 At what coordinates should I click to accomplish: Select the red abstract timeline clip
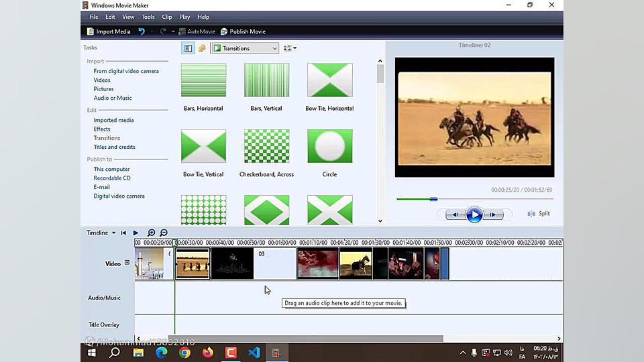tap(318, 263)
